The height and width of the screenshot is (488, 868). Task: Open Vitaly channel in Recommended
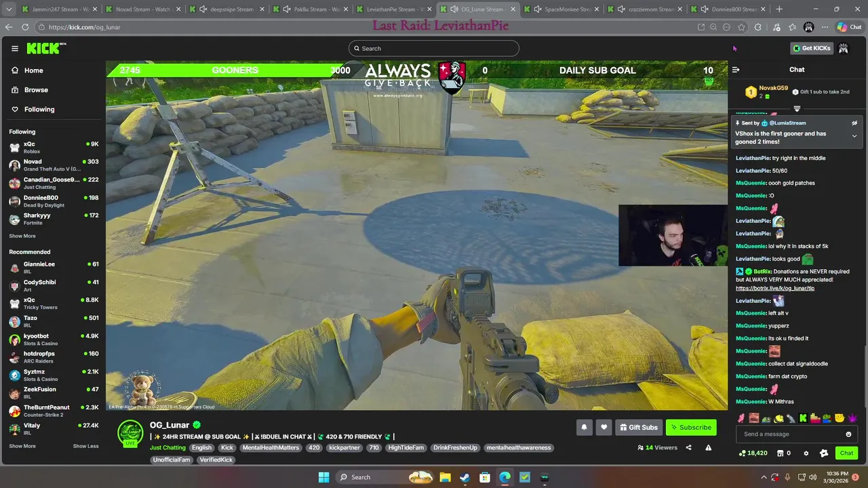(54, 428)
